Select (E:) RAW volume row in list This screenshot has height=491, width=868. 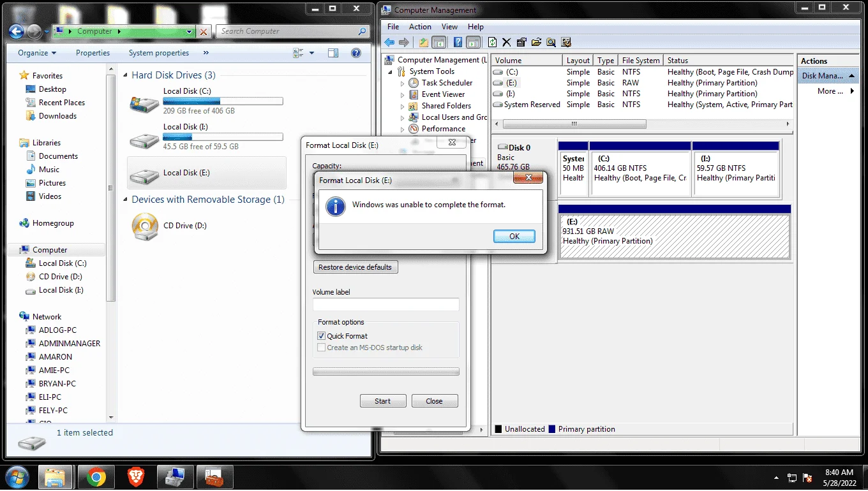(x=642, y=83)
